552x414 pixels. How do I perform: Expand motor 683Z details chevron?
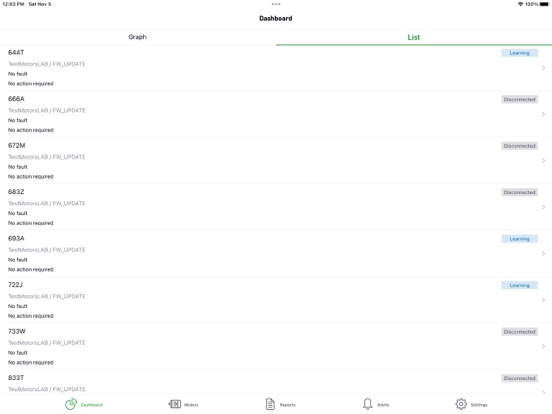click(544, 207)
